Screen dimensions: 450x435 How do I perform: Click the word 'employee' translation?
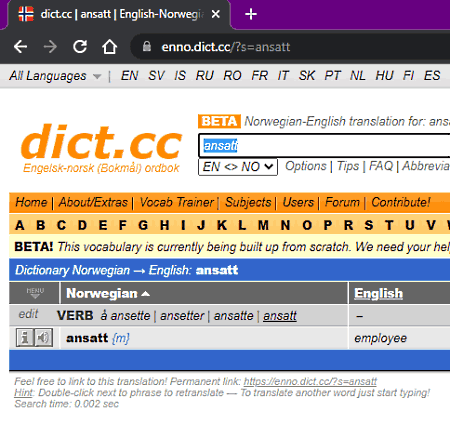tap(380, 338)
